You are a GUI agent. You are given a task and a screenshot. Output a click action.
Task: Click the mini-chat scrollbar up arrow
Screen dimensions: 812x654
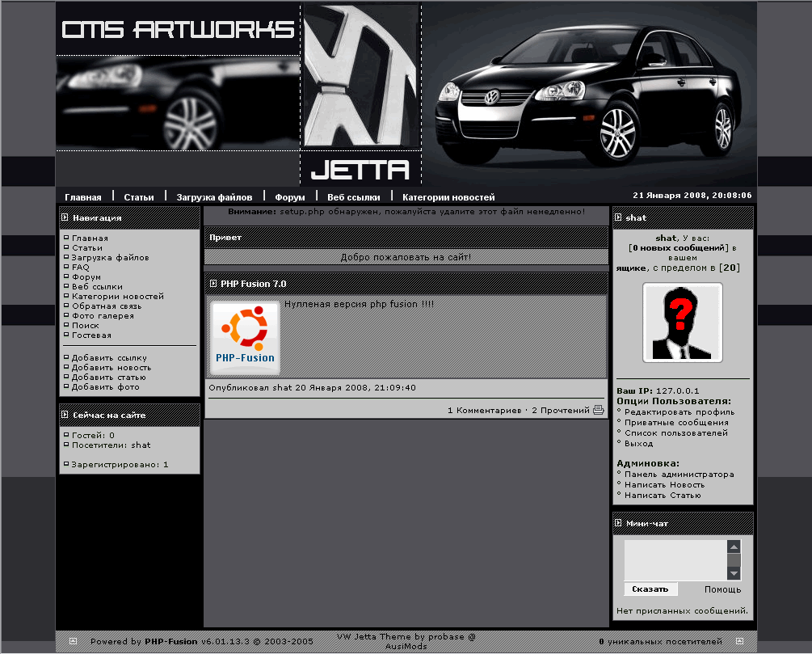[x=734, y=546]
